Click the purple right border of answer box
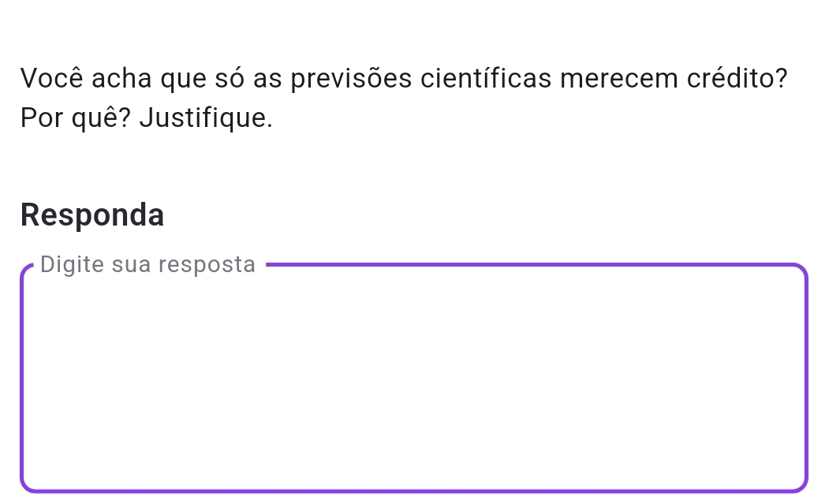The height and width of the screenshot is (504, 840). pyautogui.click(x=807, y=379)
